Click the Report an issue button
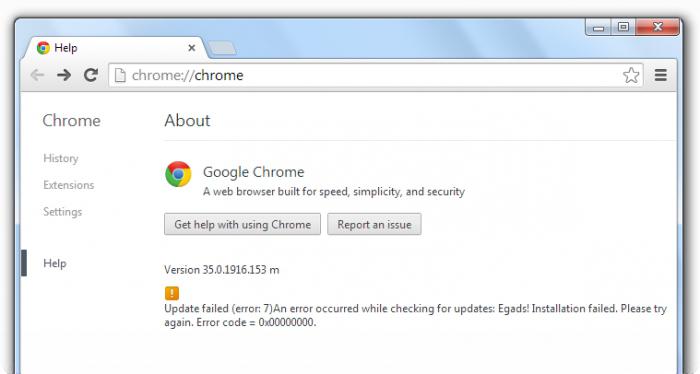The height and width of the screenshot is (374, 700). point(374,224)
